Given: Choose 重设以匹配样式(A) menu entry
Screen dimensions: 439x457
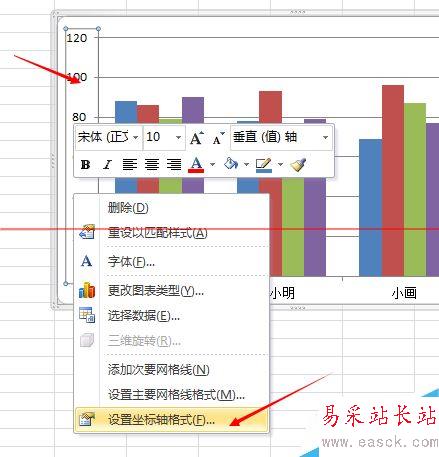Looking at the screenshot, I should point(171,233).
